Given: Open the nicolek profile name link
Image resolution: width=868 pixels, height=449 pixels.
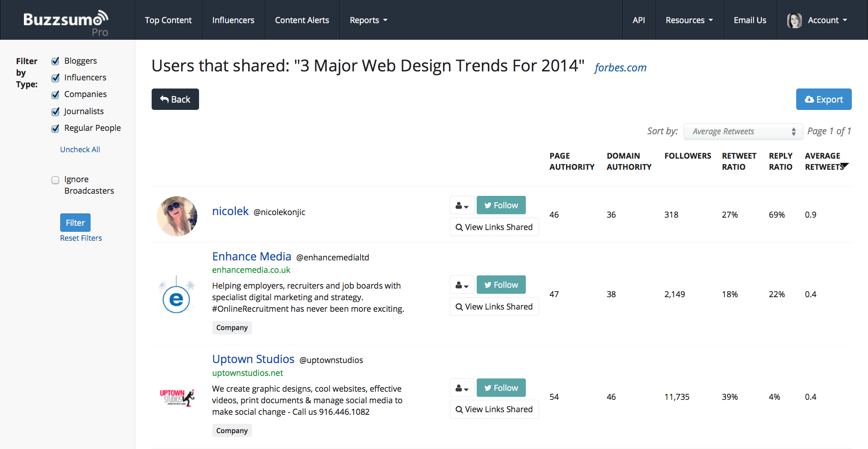Looking at the screenshot, I should pos(230,211).
